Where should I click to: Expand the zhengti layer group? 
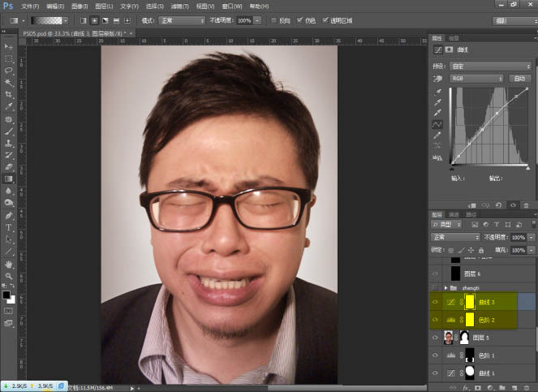point(445,287)
